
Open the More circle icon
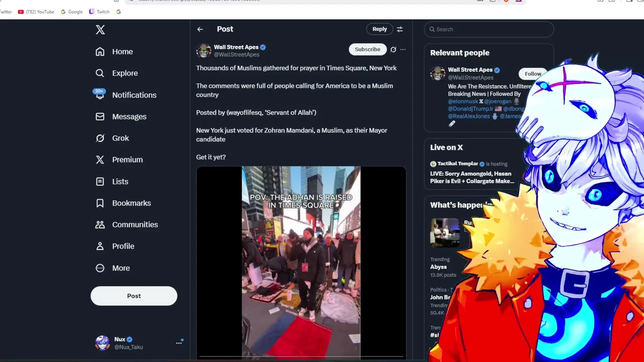(100, 268)
